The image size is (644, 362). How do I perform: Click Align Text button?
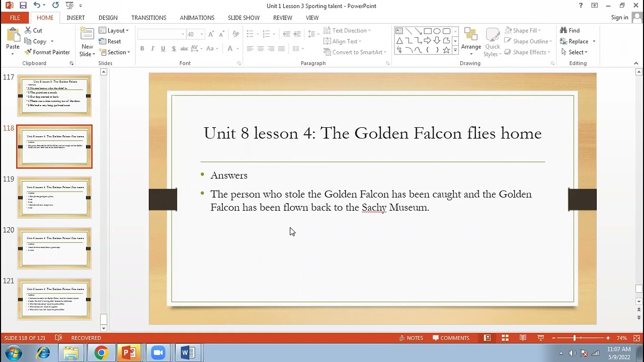pos(342,41)
